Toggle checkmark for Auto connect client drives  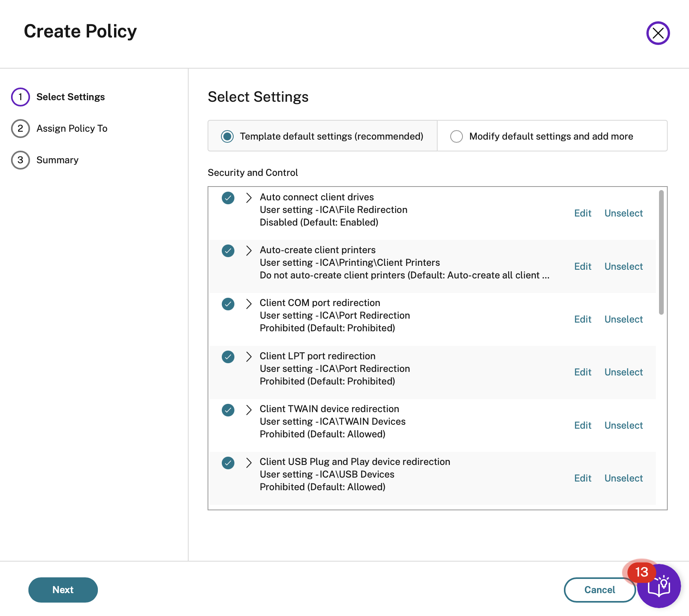point(228,198)
